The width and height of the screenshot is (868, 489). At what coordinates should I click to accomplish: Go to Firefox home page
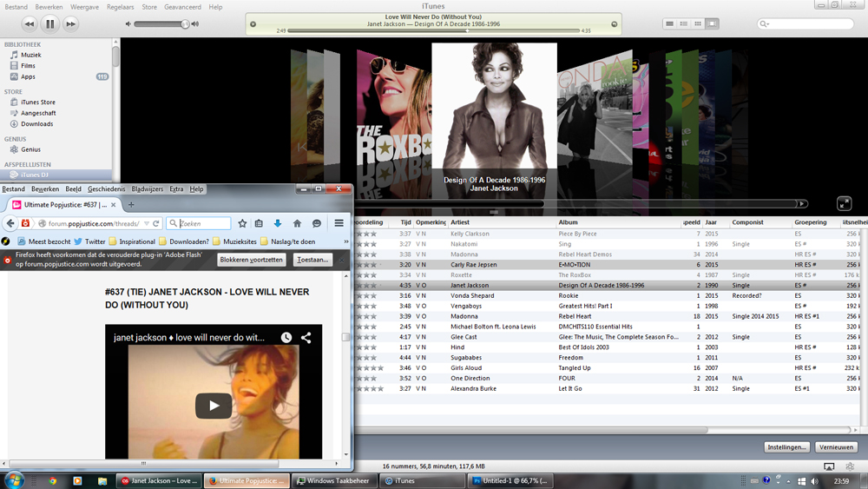pyautogui.click(x=297, y=223)
